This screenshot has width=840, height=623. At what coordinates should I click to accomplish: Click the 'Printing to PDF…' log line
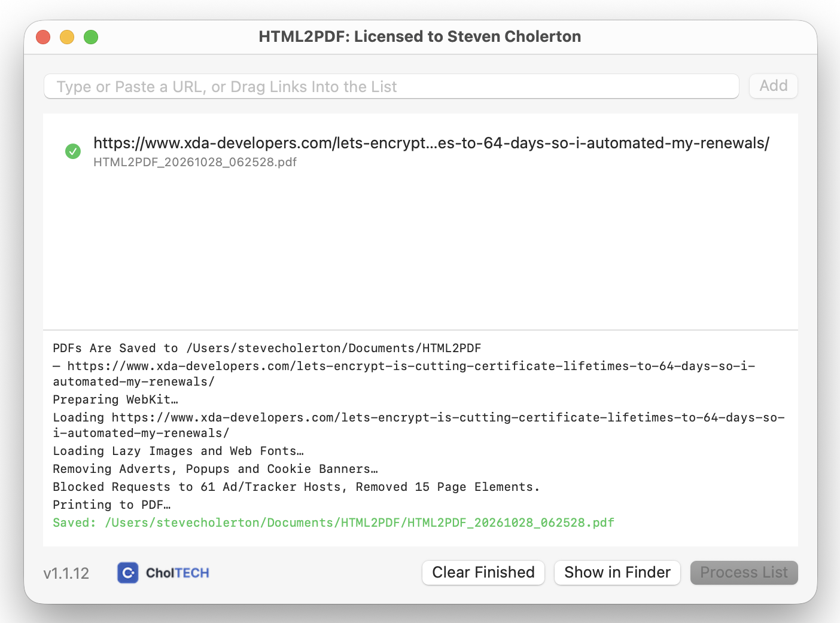coord(112,505)
